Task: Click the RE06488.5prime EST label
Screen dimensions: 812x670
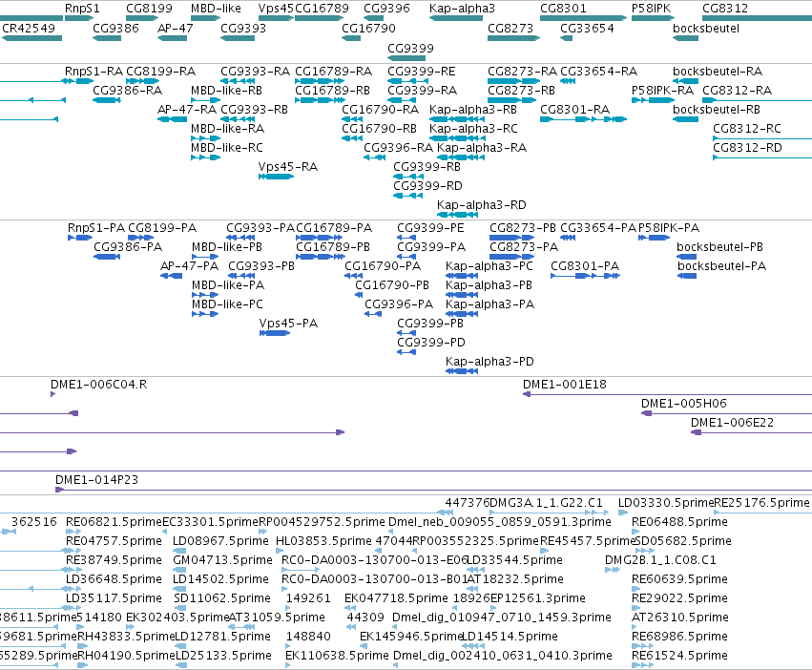Action: click(679, 521)
